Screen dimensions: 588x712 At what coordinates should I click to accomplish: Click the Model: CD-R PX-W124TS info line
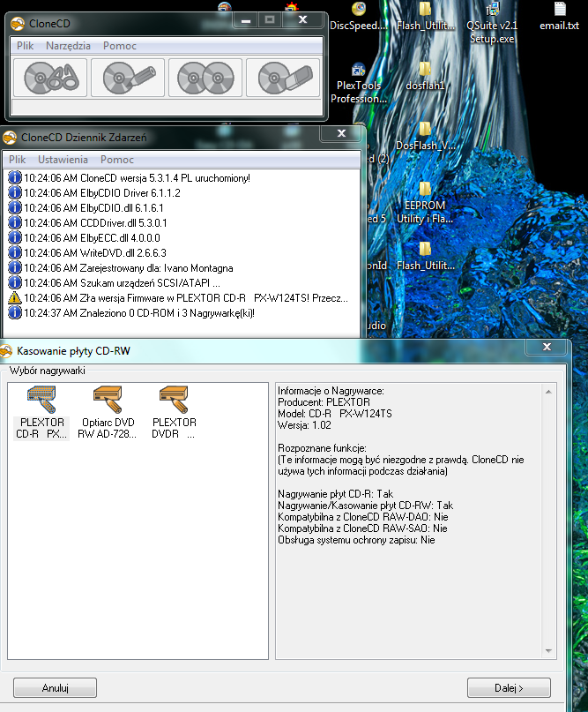[335, 414]
